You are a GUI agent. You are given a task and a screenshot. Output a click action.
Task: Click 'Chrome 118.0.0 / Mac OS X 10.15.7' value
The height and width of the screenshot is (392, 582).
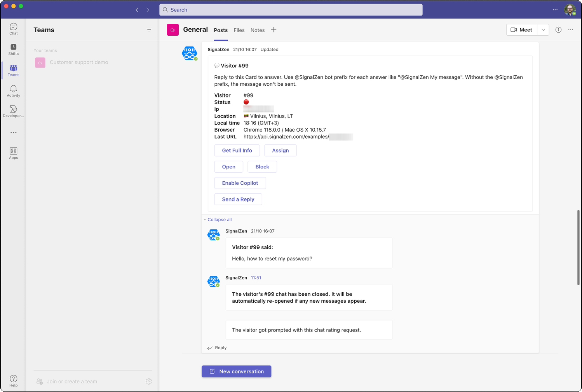pos(285,130)
